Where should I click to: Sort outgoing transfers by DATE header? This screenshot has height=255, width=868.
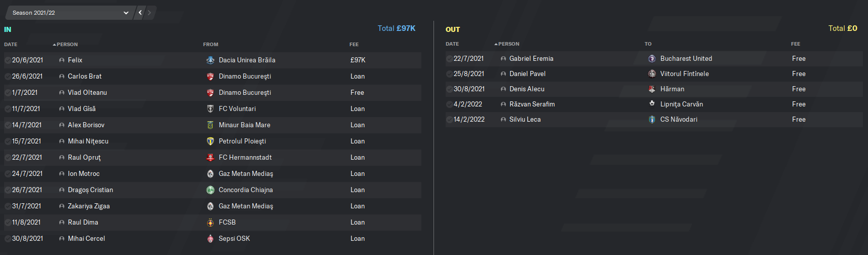click(452, 44)
